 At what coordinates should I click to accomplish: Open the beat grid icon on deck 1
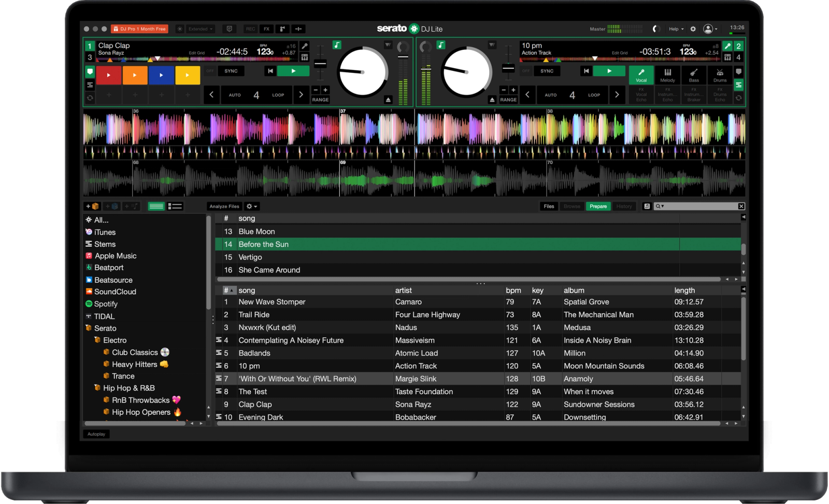[305, 57]
